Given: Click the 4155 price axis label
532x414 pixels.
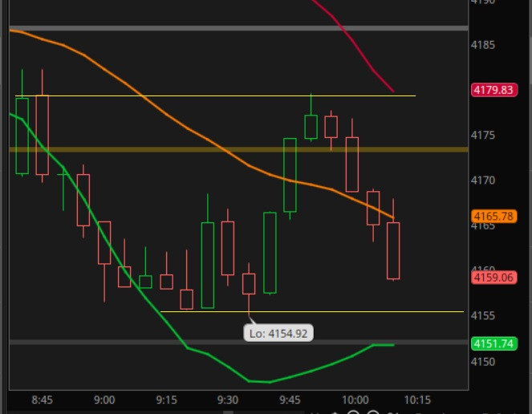Looking at the screenshot, I should (483, 315).
